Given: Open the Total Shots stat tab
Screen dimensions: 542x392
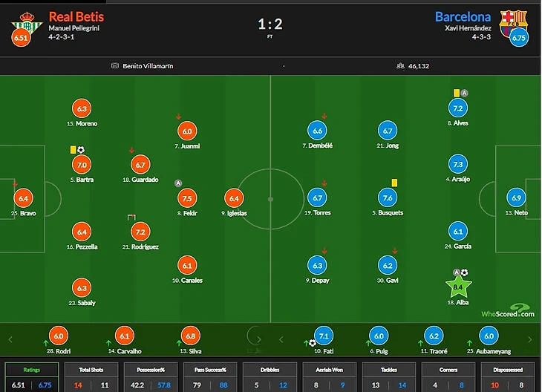Looking at the screenshot, I should (91, 377).
